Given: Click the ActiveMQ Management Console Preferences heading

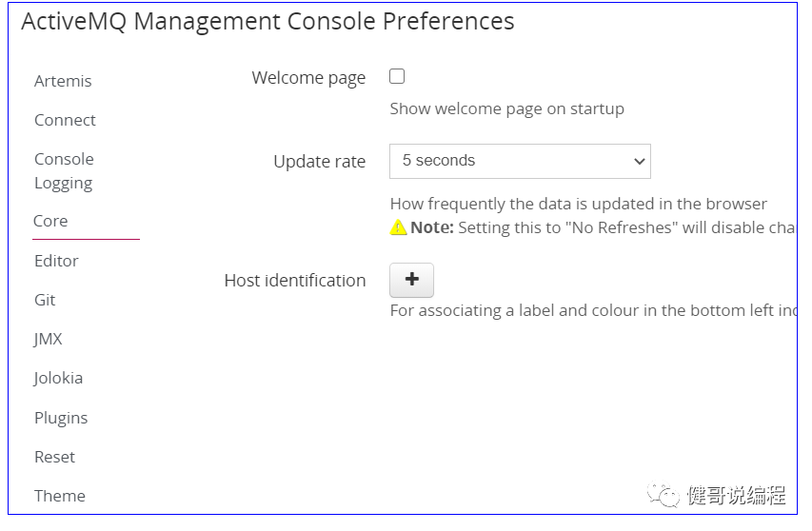Looking at the screenshot, I should pos(267,22).
